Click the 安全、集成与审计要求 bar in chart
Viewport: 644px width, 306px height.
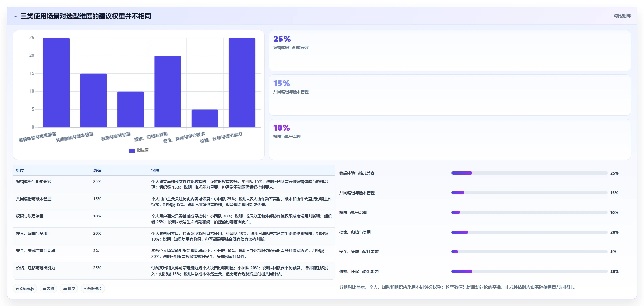[205, 119]
